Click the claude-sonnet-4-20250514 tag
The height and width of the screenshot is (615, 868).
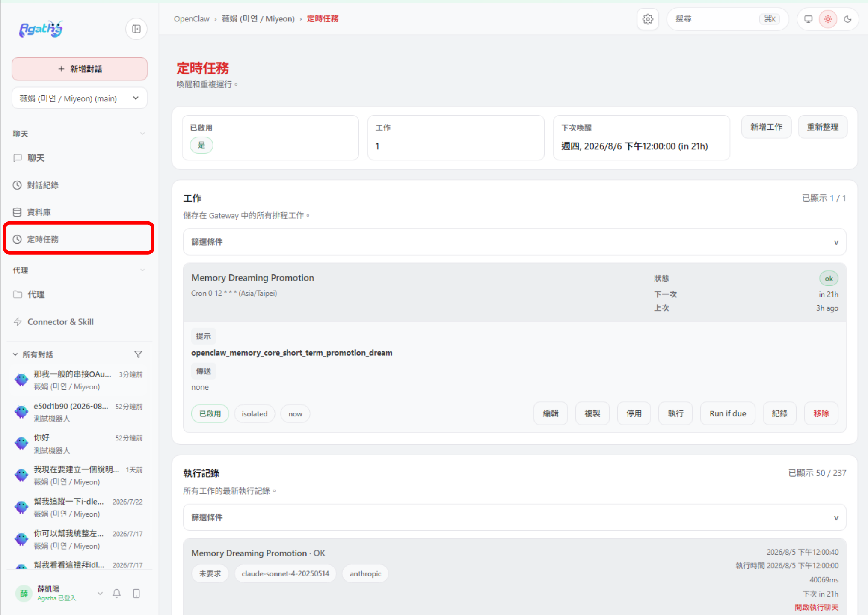point(285,573)
